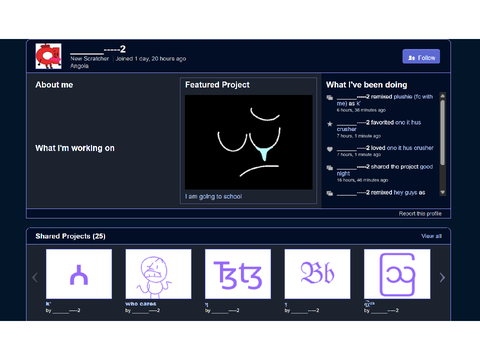Open the blackletter Bb project thumbnail
The width and height of the screenshot is (480, 360).
(317, 274)
